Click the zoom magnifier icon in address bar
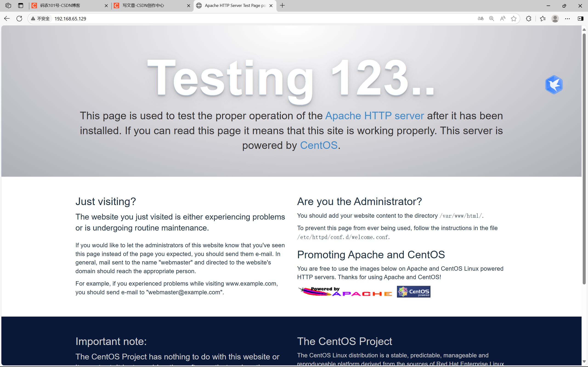Screen dimensions: 588x367 coord(492,18)
